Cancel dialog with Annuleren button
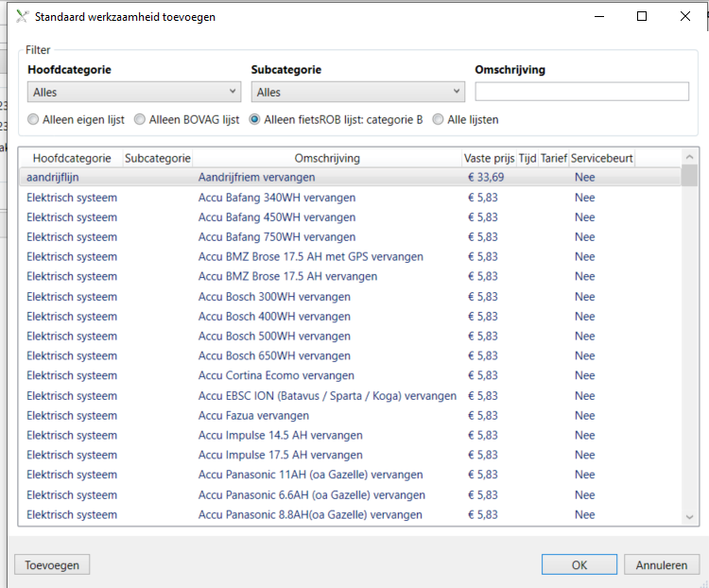Screen dimensions: 709x588 pyautogui.click(x=662, y=564)
